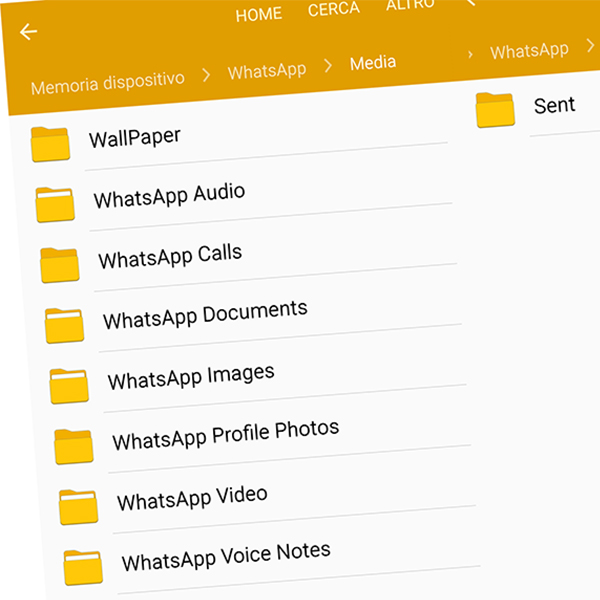Open the HOME menu item
Image resolution: width=600 pixels, height=600 pixels.
pyautogui.click(x=259, y=15)
